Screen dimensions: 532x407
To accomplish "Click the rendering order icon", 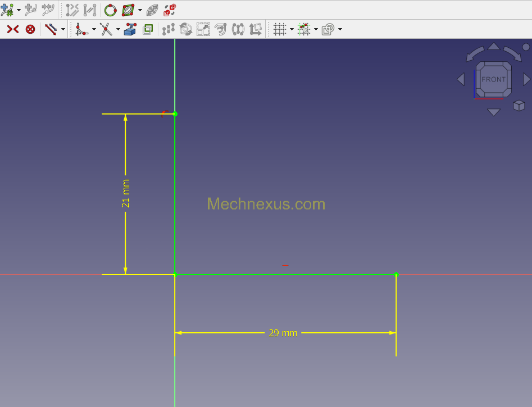I will [328, 30].
